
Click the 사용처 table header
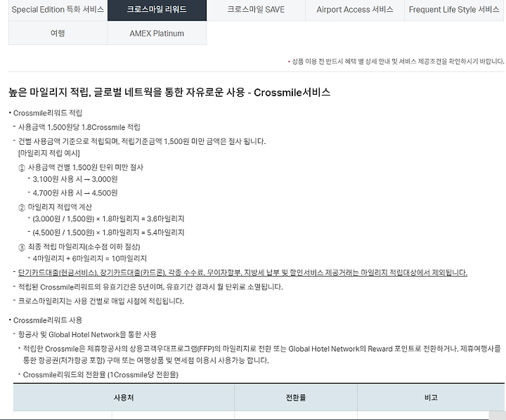click(124, 398)
